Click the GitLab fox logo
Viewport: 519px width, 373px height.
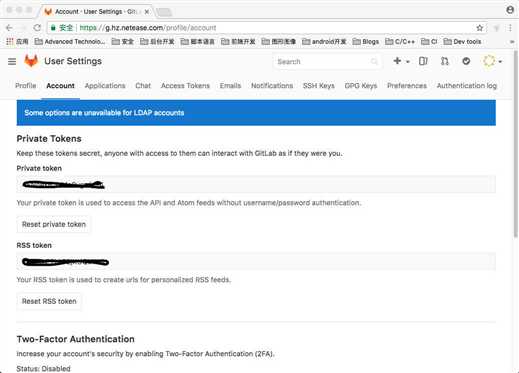(31, 61)
